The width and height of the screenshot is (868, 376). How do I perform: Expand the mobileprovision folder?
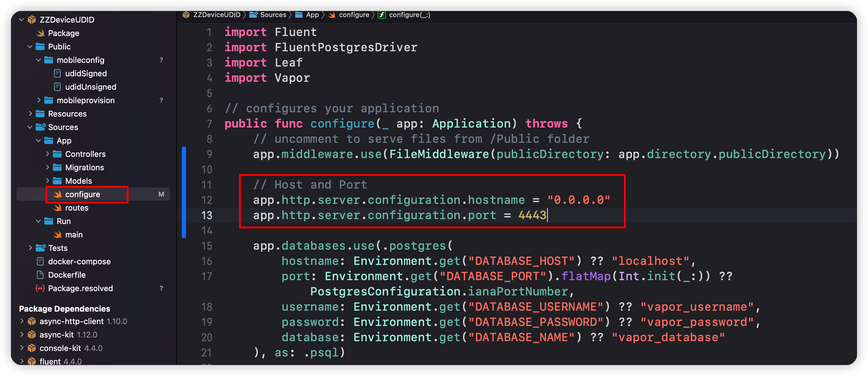pyautogui.click(x=38, y=100)
